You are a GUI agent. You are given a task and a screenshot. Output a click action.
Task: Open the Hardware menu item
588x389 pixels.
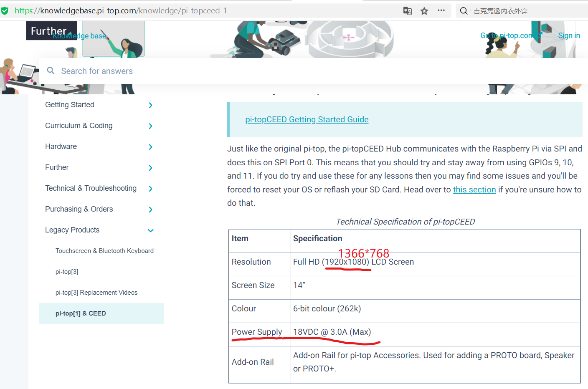pyautogui.click(x=61, y=147)
